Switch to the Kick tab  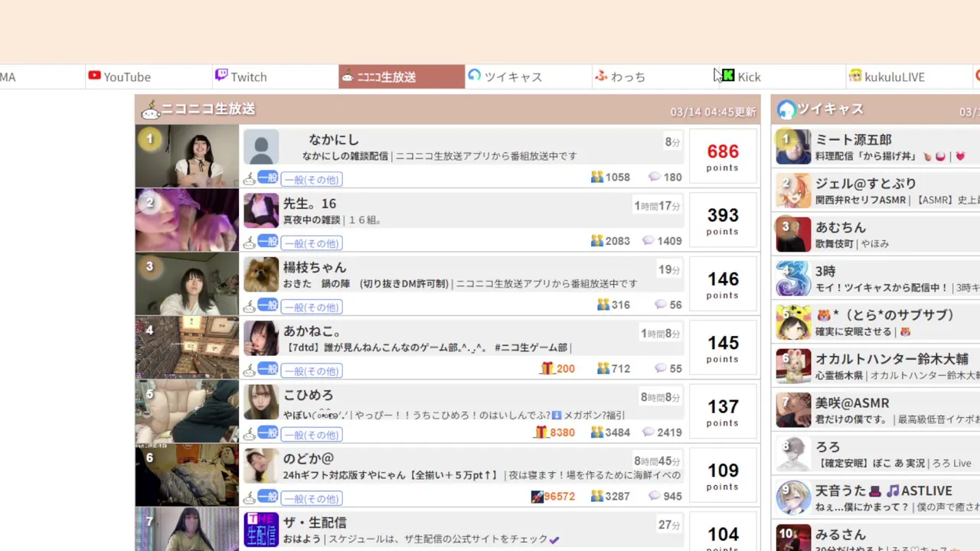tap(782, 77)
